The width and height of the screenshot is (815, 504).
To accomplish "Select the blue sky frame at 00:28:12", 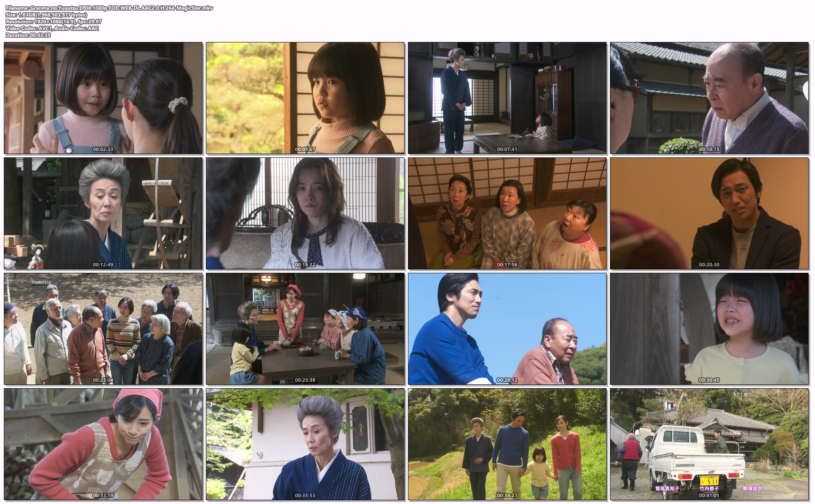I will [x=507, y=329].
